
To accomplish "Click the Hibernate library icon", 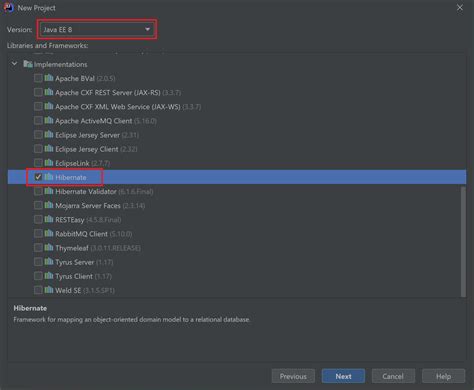I will [49, 177].
